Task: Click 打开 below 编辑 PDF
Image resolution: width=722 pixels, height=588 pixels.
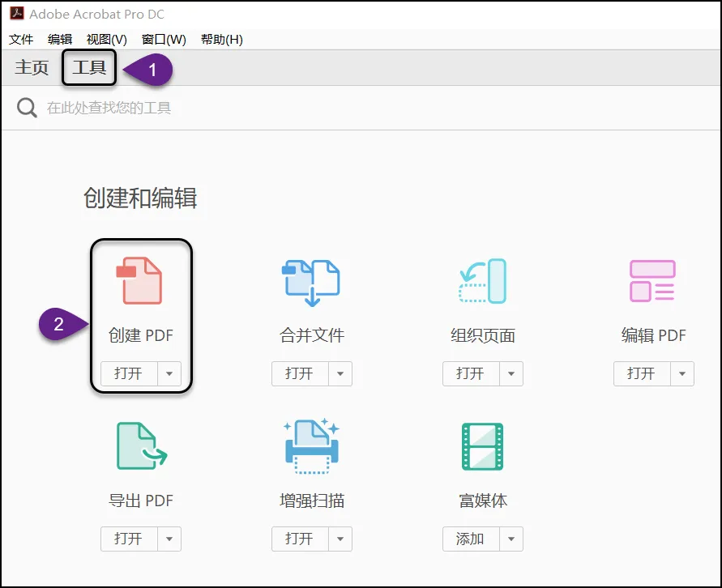Action: pos(642,373)
